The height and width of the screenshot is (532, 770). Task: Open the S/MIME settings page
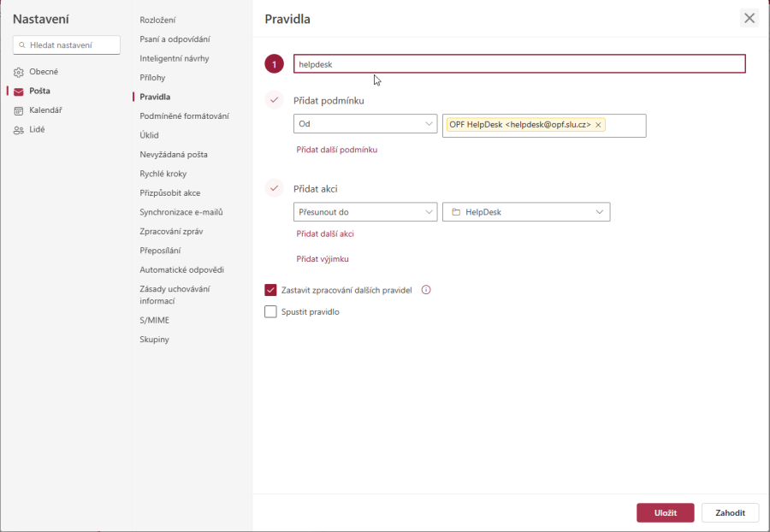tap(154, 320)
